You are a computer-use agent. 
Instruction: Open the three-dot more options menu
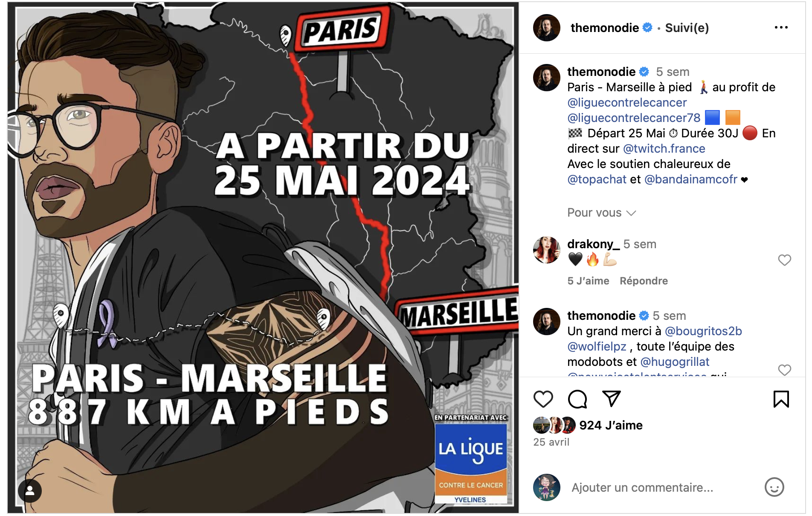781,27
